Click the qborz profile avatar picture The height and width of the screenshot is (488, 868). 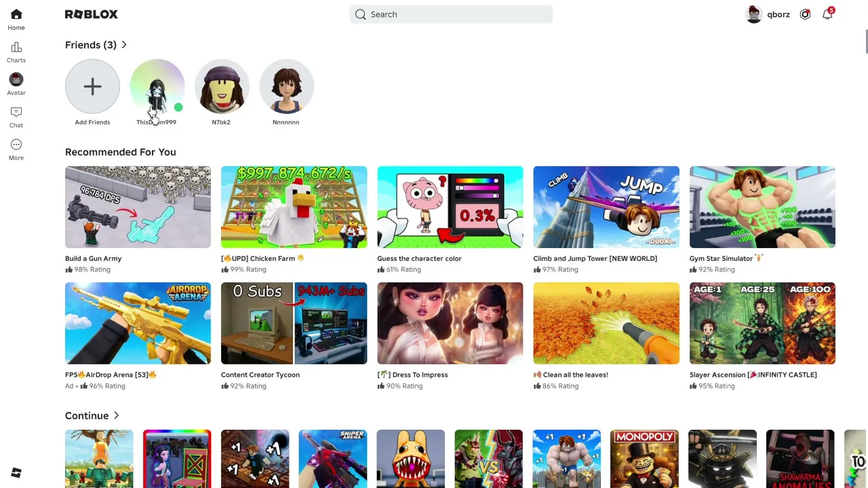click(754, 14)
